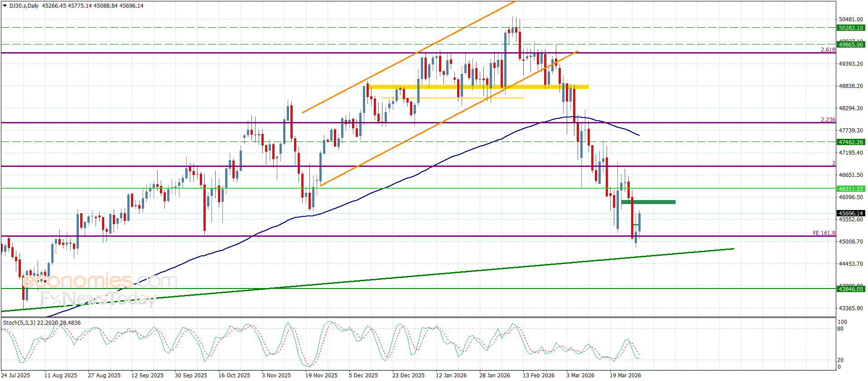
Task: Click the 48294.30 price axis label
Action: click(x=851, y=108)
